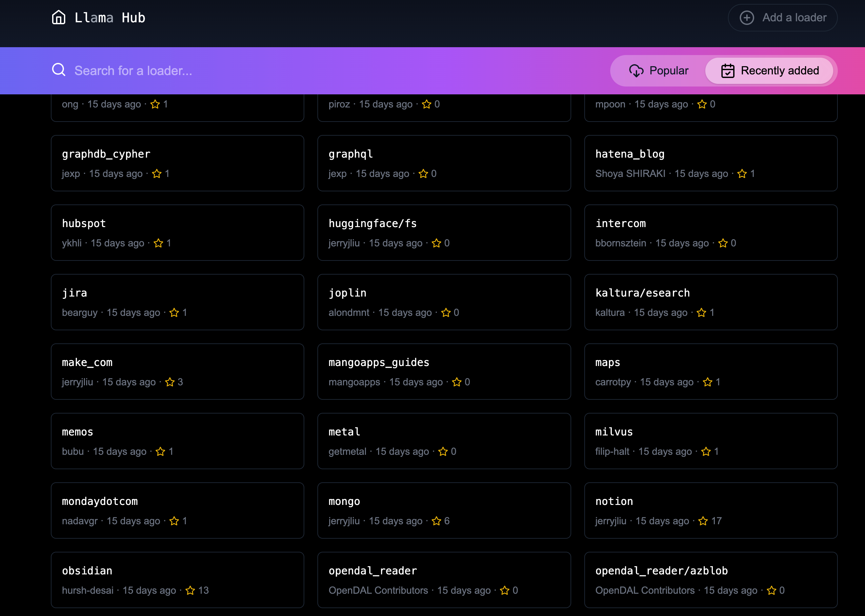Click the calendar icon in Recently added

tap(728, 70)
